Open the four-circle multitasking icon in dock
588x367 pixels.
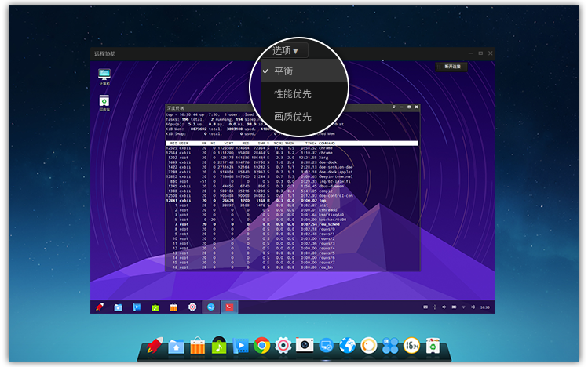point(390,346)
